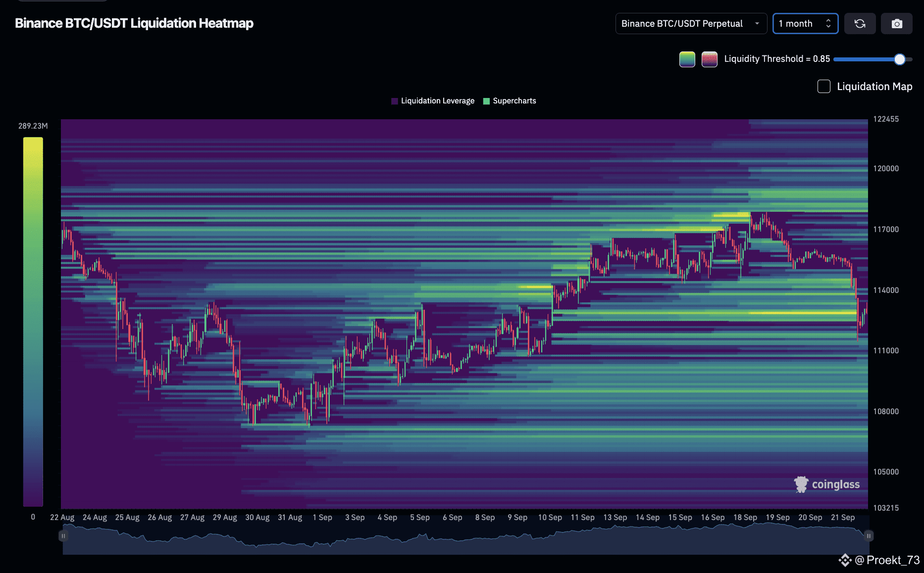The height and width of the screenshot is (573, 924).
Task: Toggle the Supercharts legend series
Action: [510, 101]
